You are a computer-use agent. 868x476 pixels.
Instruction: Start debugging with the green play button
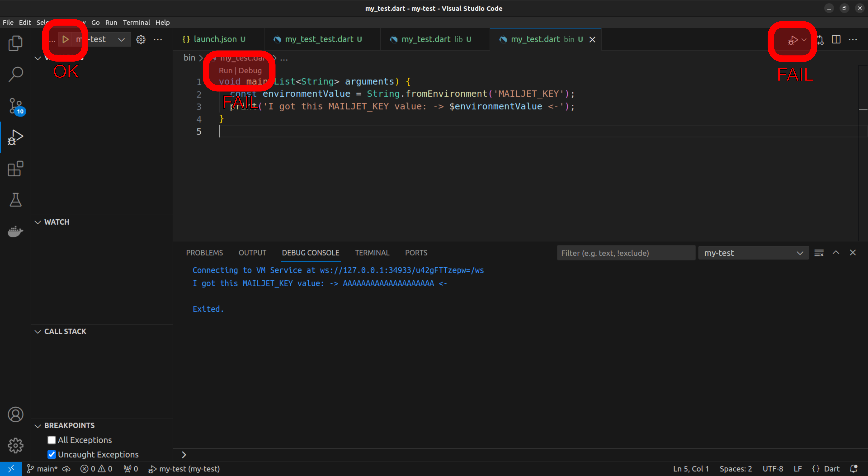coord(66,39)
